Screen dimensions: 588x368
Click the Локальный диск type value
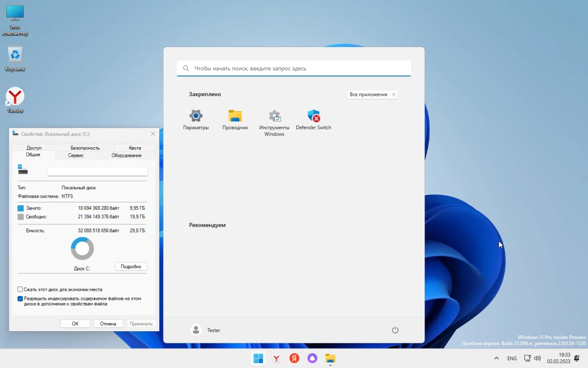[79, 188]
